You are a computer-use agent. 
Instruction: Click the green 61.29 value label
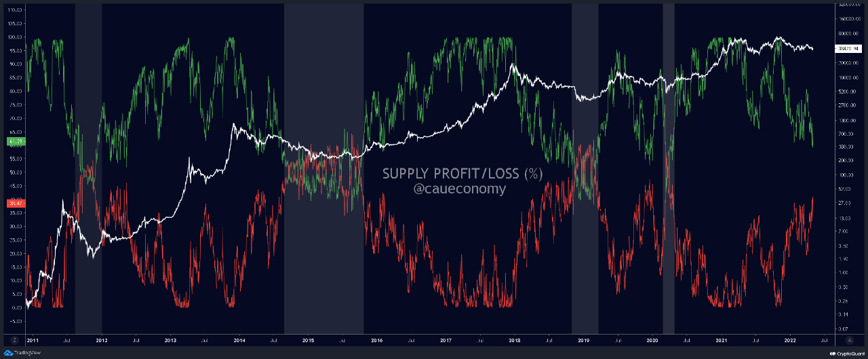point(16,141)
